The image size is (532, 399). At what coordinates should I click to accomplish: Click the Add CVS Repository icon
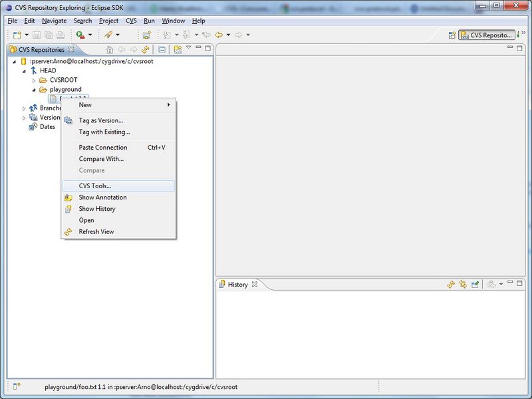(178, 49)
